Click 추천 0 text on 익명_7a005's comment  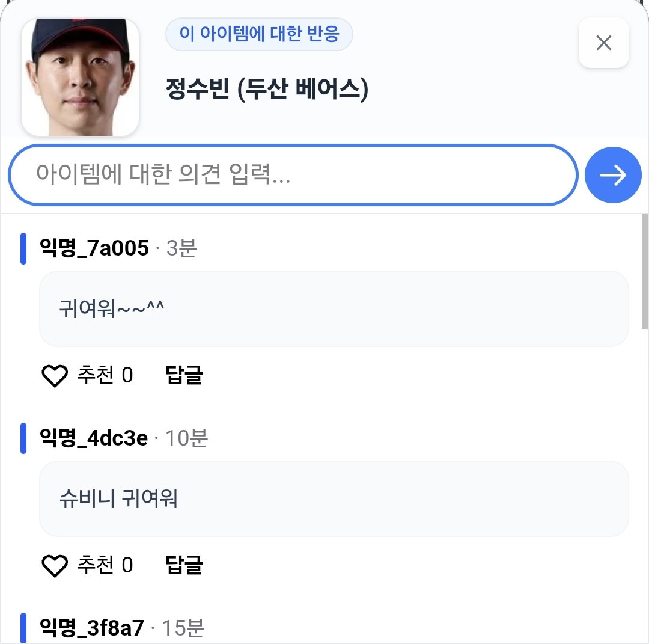click(105, 375)
